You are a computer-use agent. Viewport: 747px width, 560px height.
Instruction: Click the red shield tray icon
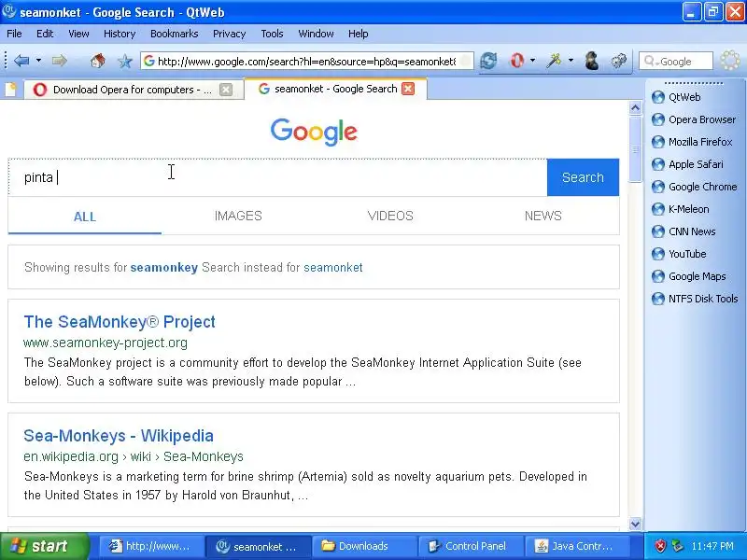pyautogui.click(x=660, y=546)
